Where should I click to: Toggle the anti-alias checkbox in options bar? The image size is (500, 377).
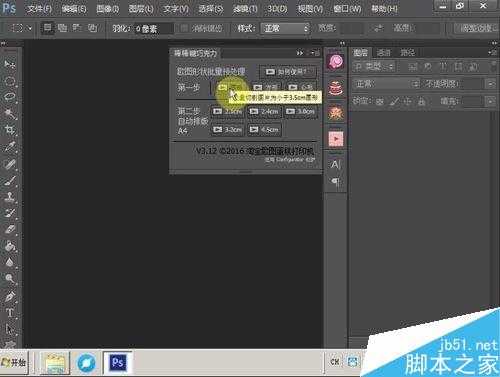click(184, 28)
